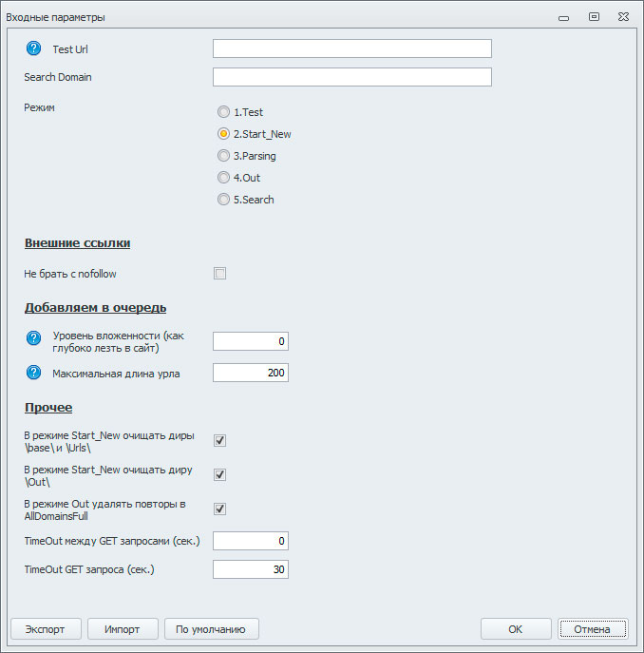Viewport: 644px width, 653px height.
Task: Click the Test Url input field
Action: coord(351,48)
